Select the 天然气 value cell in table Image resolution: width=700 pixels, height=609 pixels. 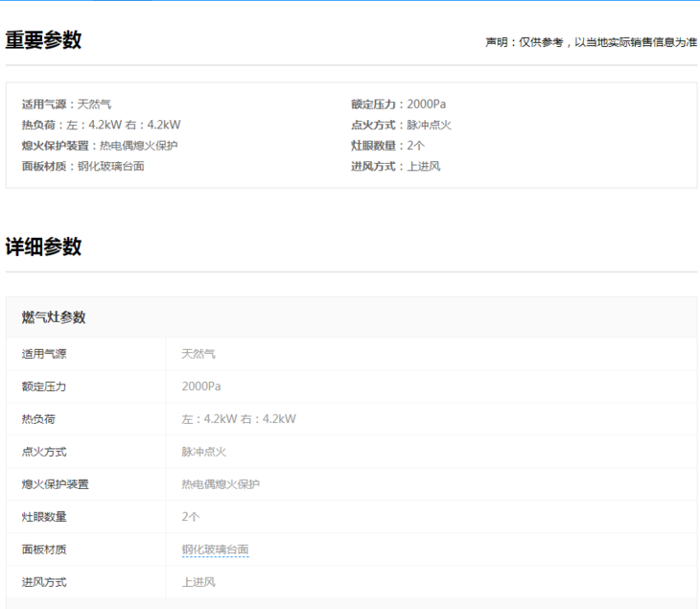point(198,354)
